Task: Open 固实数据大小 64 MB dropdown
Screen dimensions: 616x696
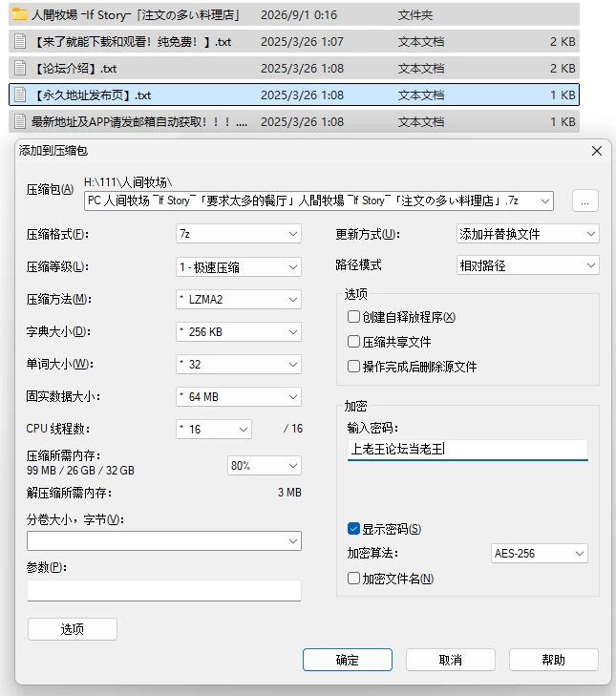Action: point(239,396)
